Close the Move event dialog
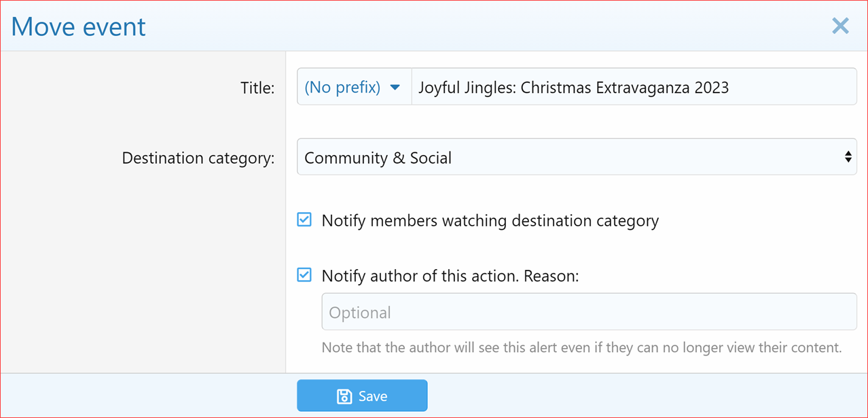Screen dimensions: 868x418 [840, 25]
